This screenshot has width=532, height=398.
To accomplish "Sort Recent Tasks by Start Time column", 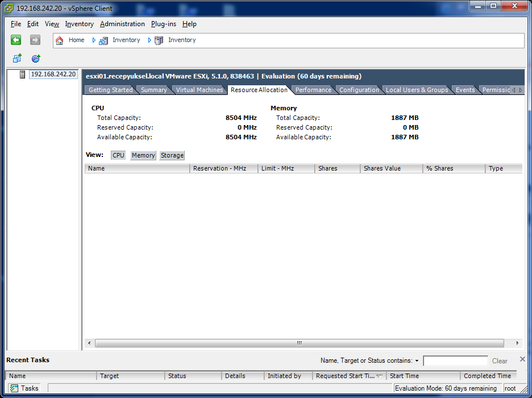I will (x=423, y=376).
